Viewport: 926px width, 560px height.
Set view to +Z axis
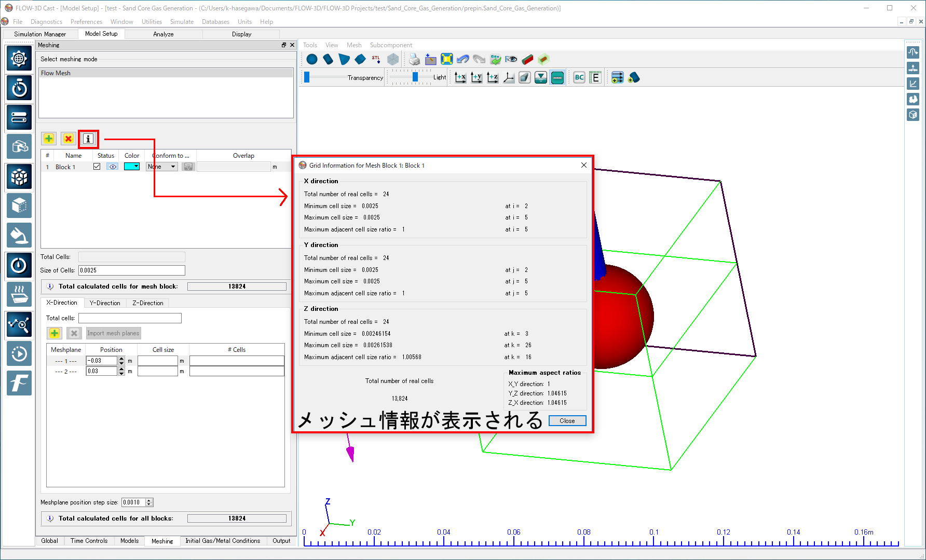tap(493, 78)
